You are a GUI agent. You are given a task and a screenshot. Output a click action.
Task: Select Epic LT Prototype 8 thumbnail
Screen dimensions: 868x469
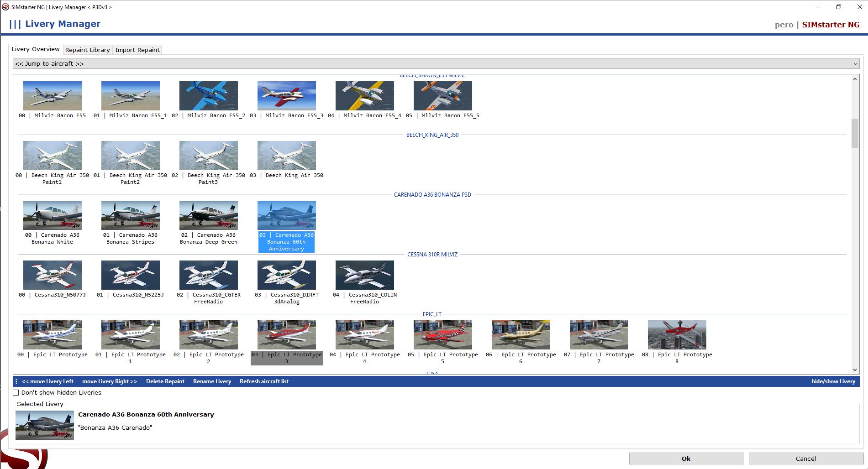click(x=677, y=335)
